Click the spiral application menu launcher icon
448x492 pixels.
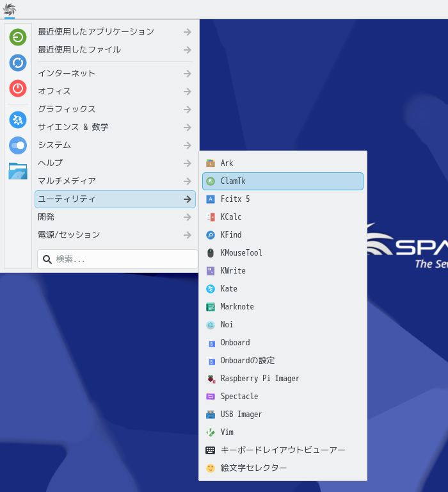9,10
